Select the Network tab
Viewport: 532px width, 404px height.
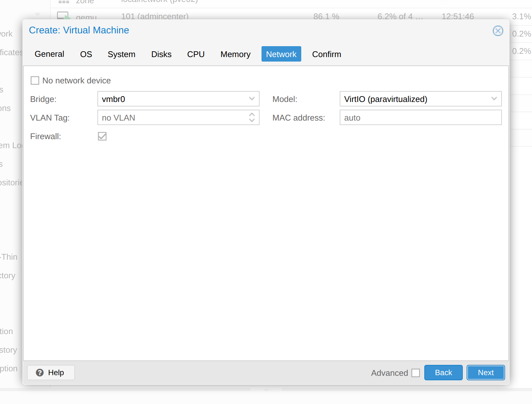281,54
